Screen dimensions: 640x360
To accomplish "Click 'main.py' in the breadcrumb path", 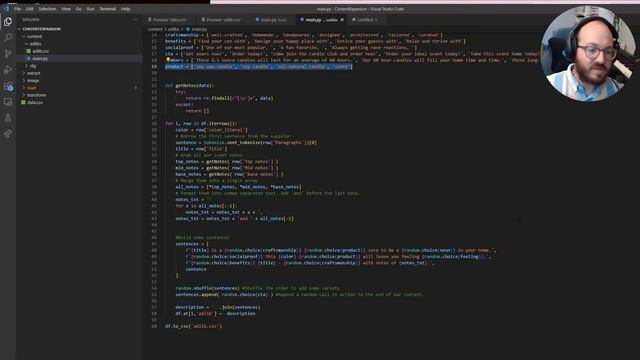I will (199, 29).
